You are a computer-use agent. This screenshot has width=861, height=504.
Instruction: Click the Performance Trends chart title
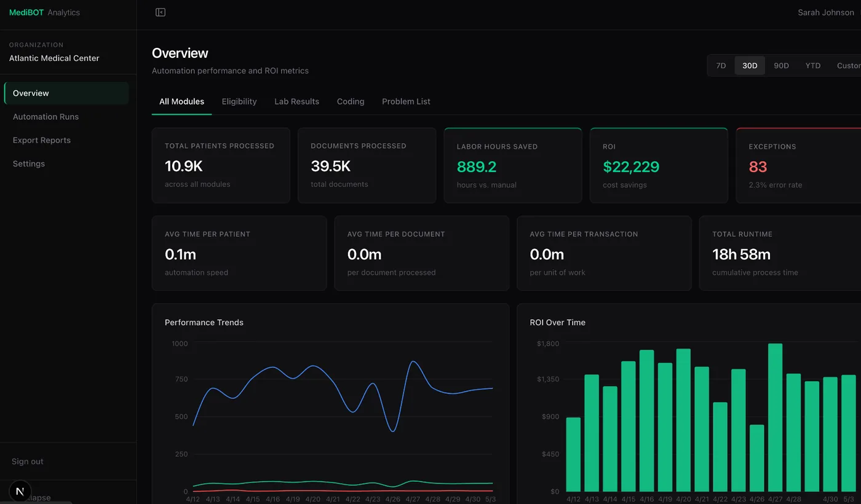pyautogui.click(x=204, y=322)
